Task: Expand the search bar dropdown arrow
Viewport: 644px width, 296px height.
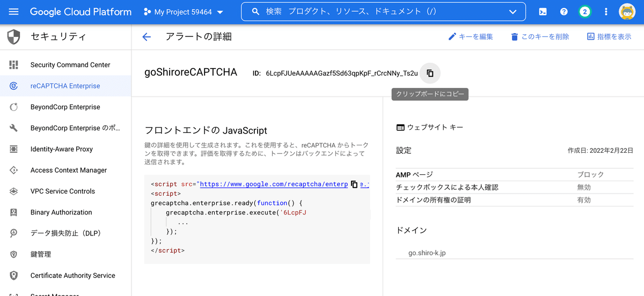Action: coord(513,12)
